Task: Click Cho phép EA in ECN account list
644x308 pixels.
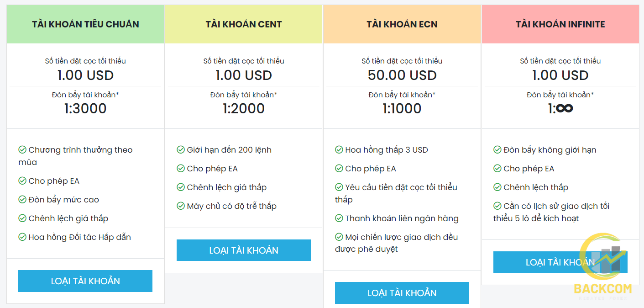Action: click(x=371, y=169)
